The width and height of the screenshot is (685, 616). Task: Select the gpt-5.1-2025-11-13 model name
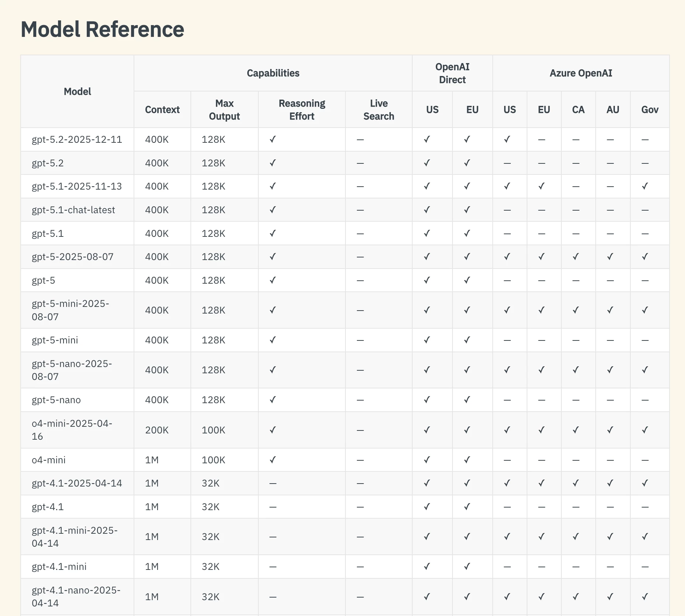point(77,186)
